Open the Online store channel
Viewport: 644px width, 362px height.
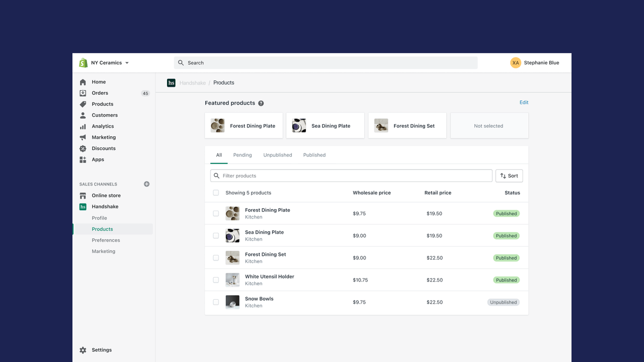(106, 195)
